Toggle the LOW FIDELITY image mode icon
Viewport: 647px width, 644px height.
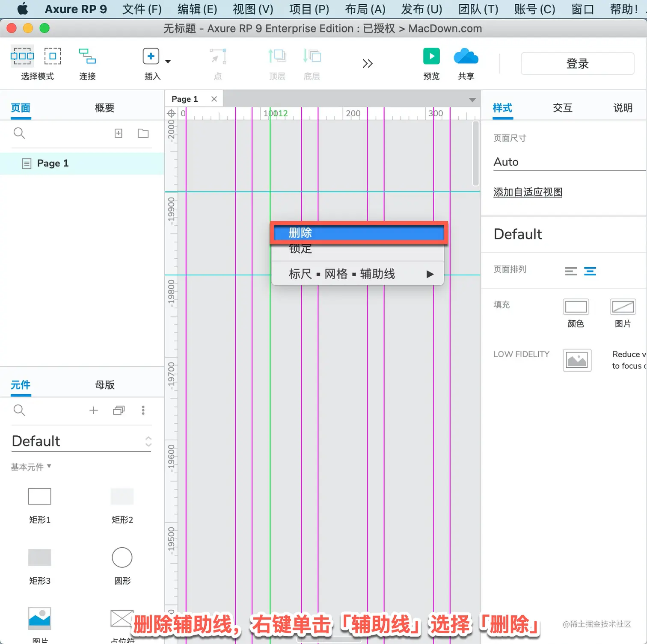(577, 360)
